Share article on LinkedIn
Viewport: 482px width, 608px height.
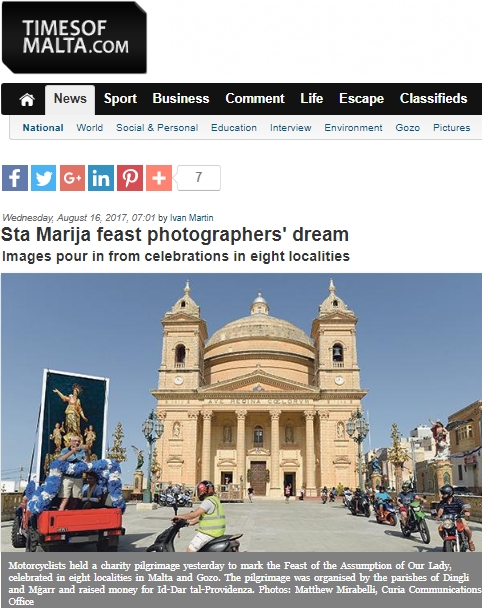tap(101, 178)
